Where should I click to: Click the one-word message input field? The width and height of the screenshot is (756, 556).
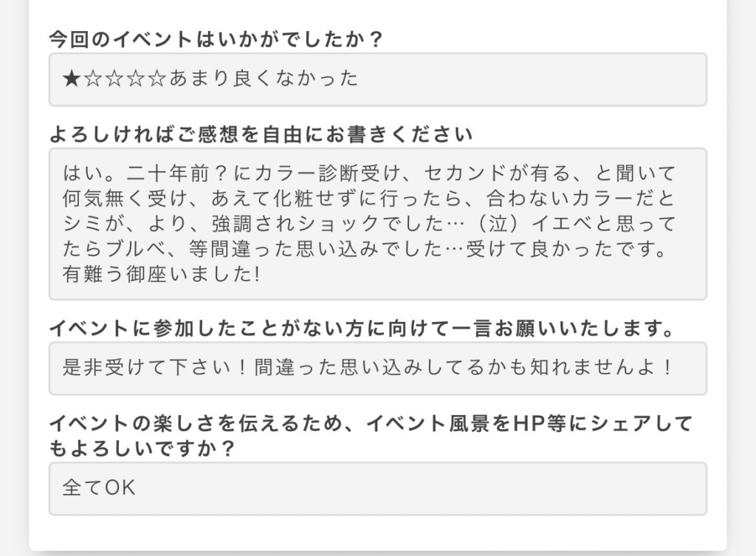(377, 368)
